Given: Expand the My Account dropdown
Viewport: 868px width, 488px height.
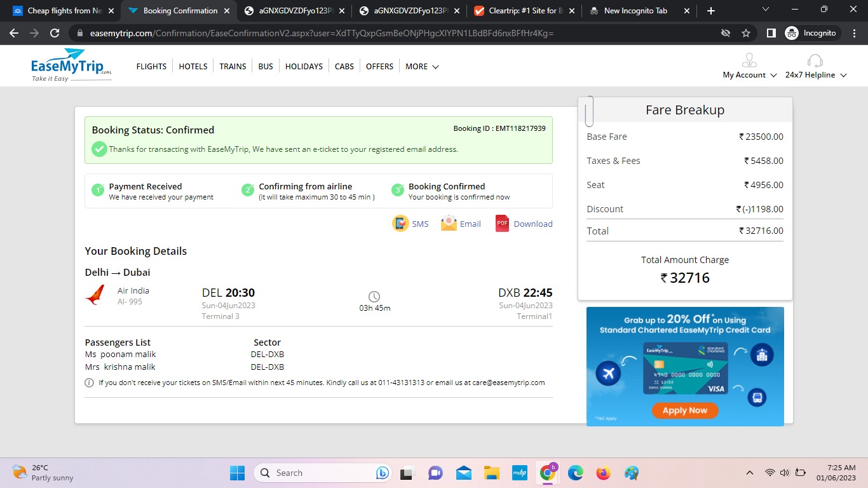Looking at the screenshot, I should (750, 75).
